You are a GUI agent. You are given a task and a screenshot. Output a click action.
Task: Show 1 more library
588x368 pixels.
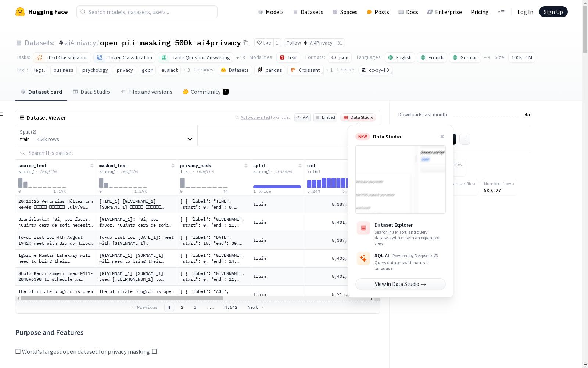point(330,70)
